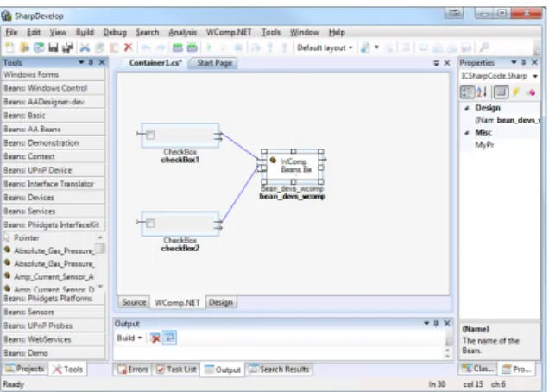Open the Build menu
Viewport: 549px width, 392px height.
click(x=85, y=32)
